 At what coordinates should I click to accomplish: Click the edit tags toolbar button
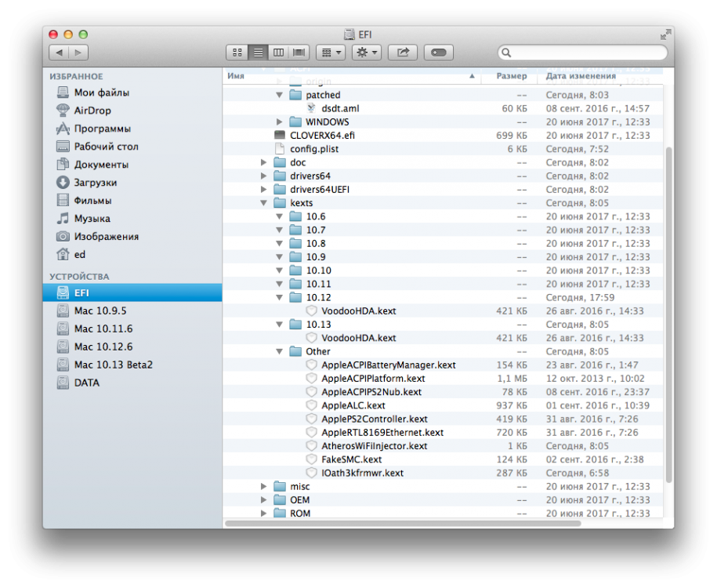(439, 53)
